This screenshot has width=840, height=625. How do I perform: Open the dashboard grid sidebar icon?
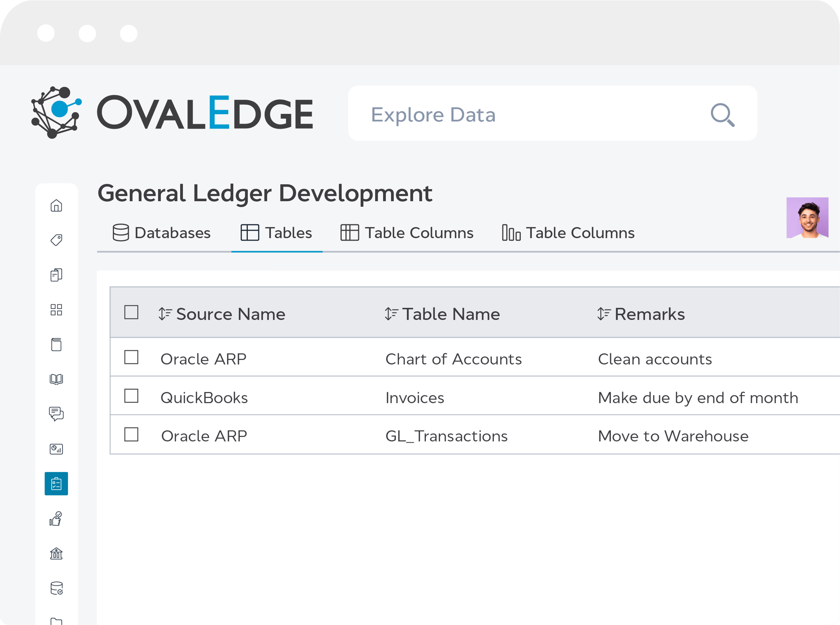[56, 310]
